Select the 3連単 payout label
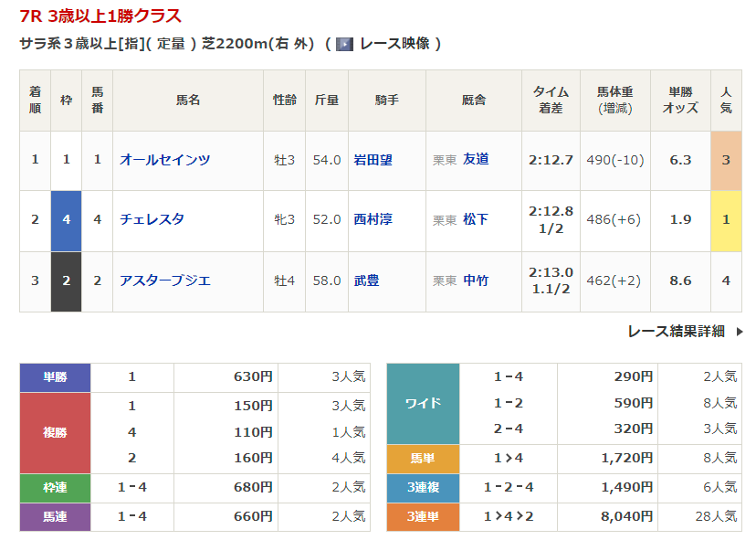Viewport: 756px width, 540px height. (x=422, y=516)
